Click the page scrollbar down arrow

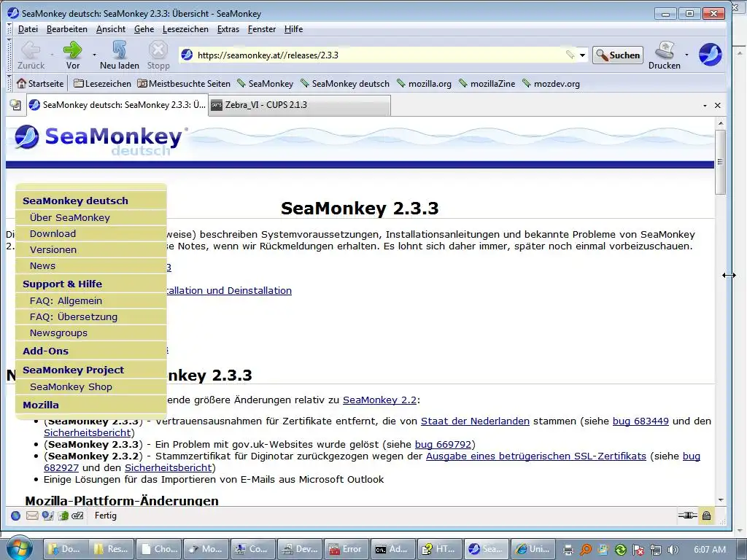(720, 500)
